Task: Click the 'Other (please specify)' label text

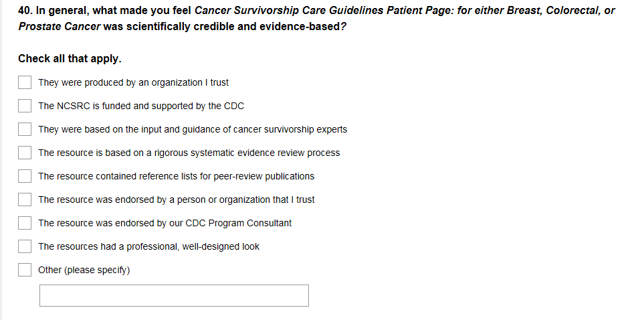Action: [84, 270]
